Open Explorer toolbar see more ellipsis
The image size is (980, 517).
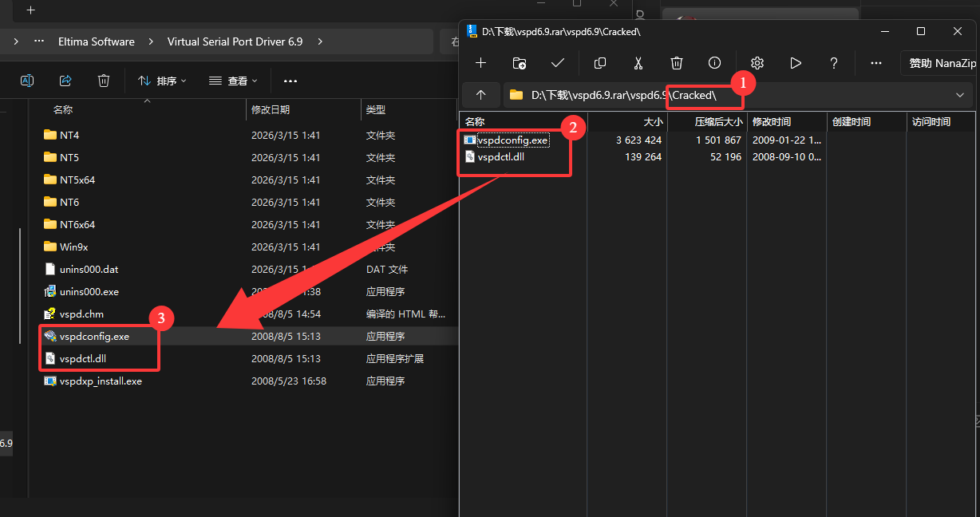[290, 81]
